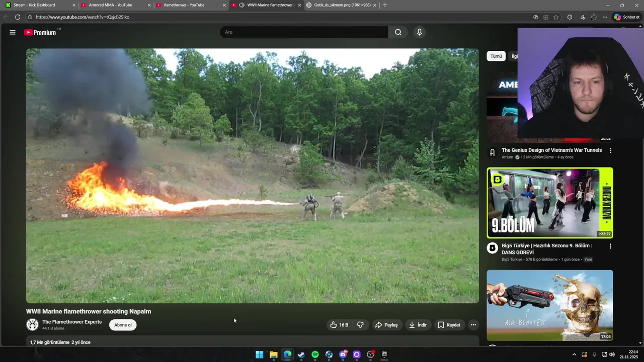The width and height of the screenshot is (644, 362).
Task: Open Big5 Türkiye 9. Bölüm thumbnail
Action: [x=549, y=203]
